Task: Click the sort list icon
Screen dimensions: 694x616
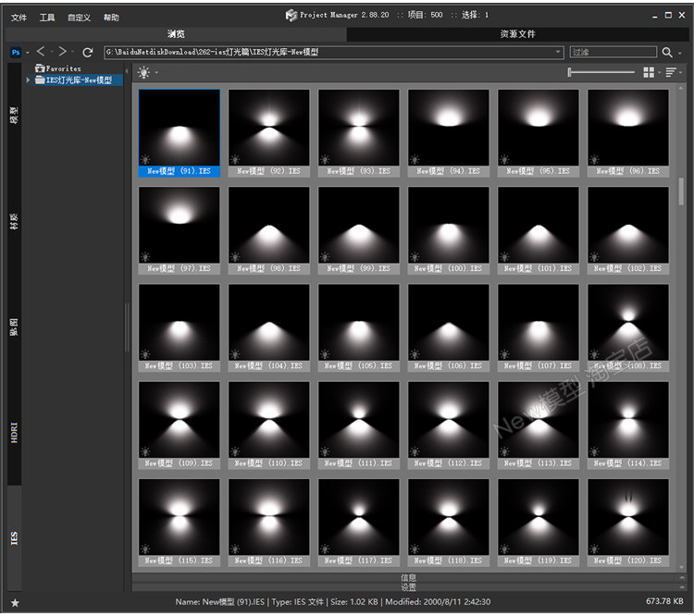Action: tap(671, 72)
